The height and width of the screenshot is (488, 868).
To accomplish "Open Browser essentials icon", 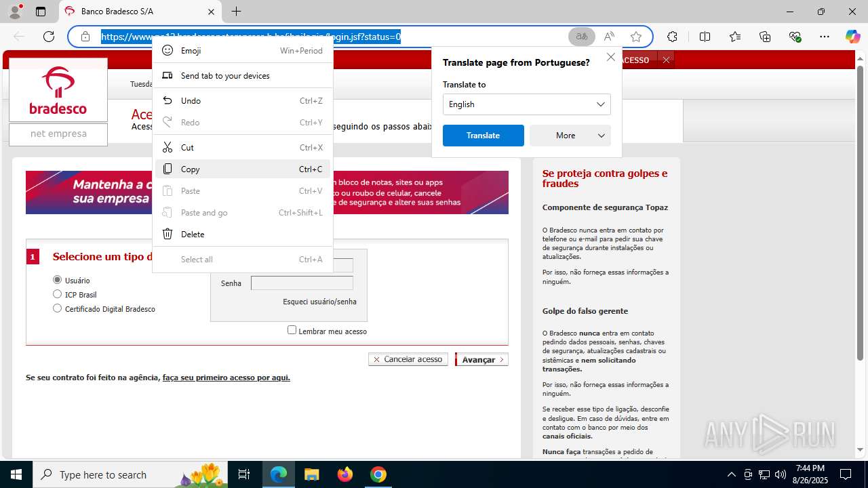I will click(x=795, y=37).
